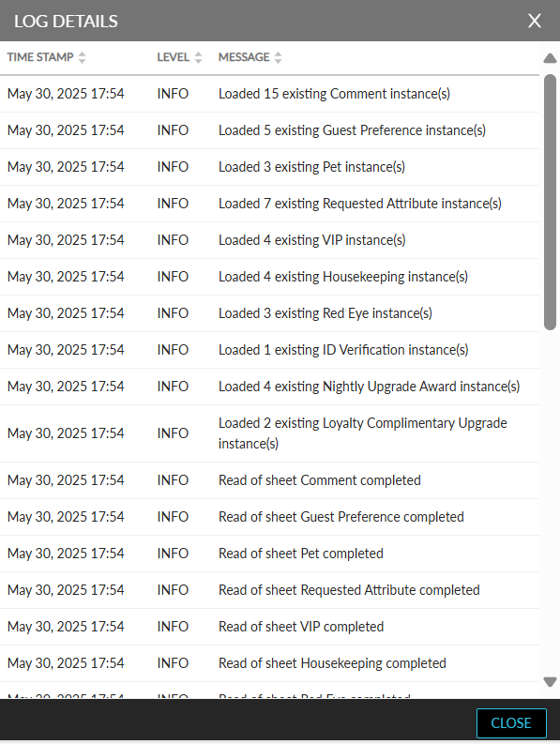Select the Loaded 5 existing Guest Preference row
Screen dimensions: 560x744
point(269,130)
